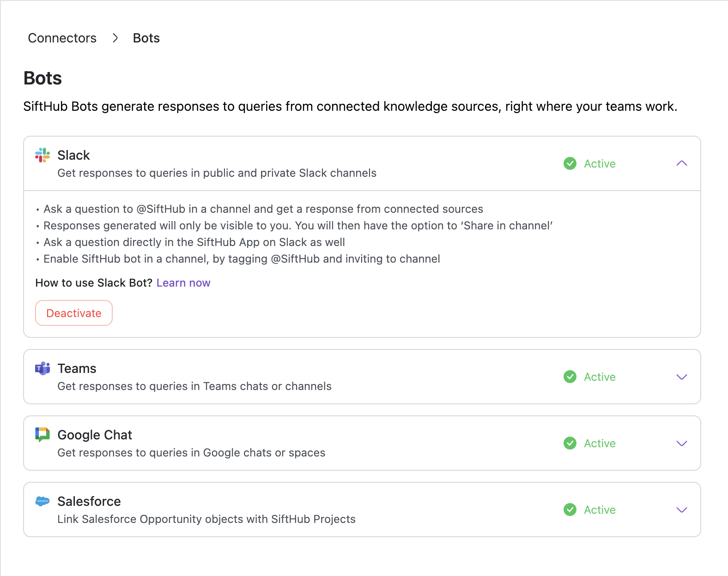Select Bots in the breadcrumb trail
The image size is (728, 576).
pyautogui.click(x=146, y=38)
